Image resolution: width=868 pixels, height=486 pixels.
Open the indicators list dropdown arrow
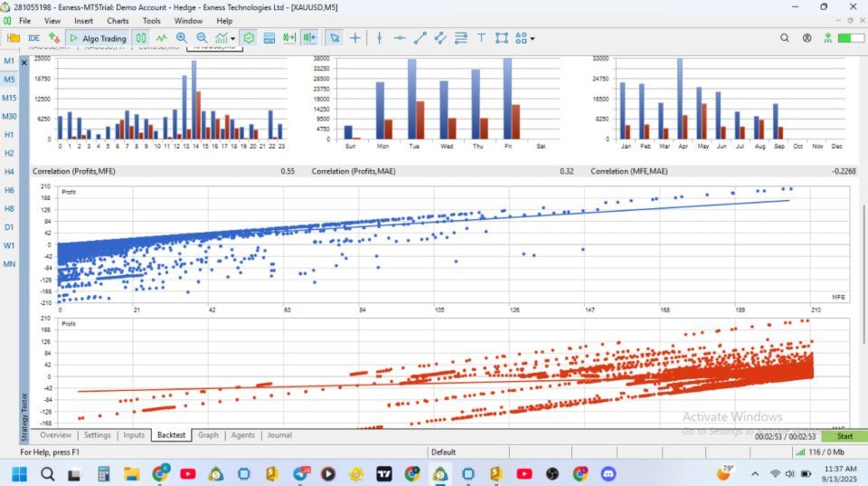[233, 39]
